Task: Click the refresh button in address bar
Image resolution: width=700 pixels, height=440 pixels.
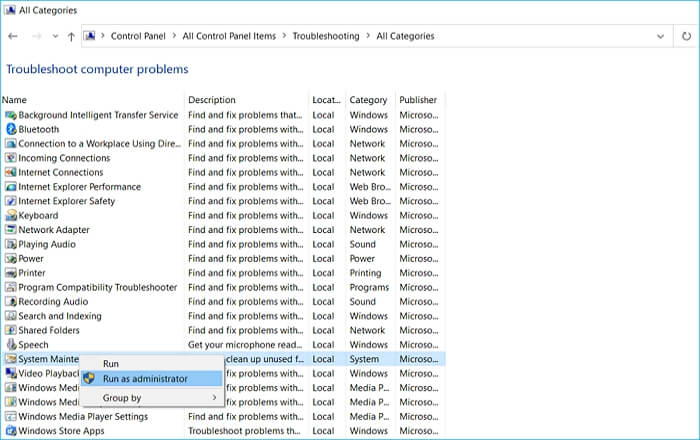Action: [x=686, y=36]
